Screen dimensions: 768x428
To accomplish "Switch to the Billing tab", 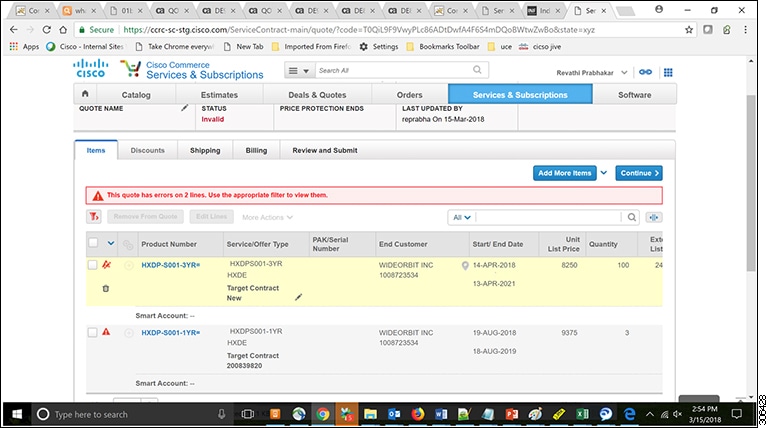I will (256, 150).
